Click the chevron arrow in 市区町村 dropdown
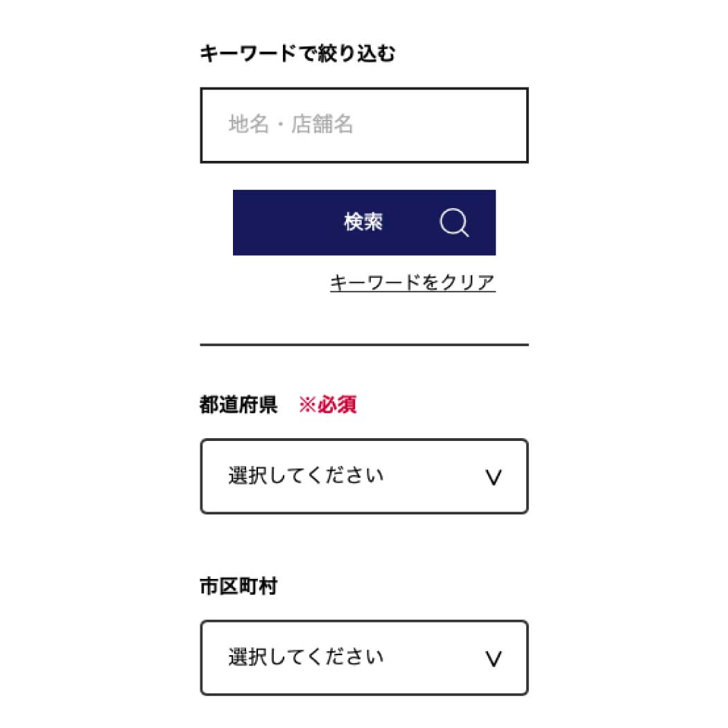This screenshot has height=728, width=728. coord(493,659)
